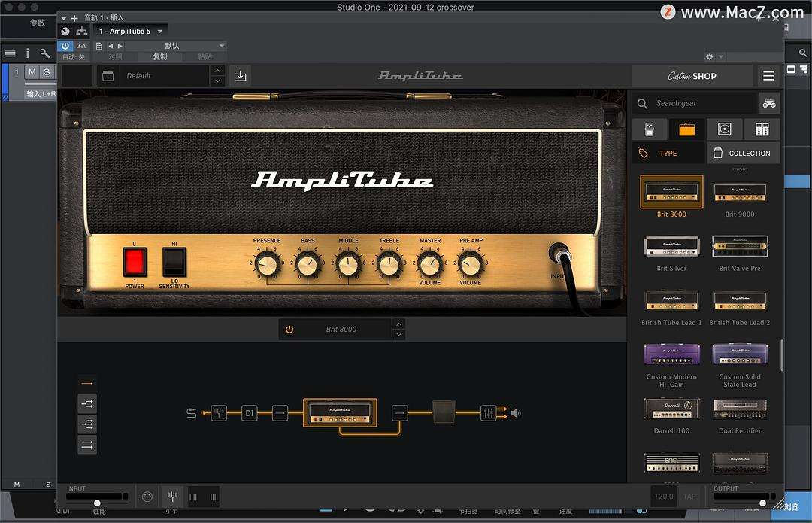812x523 pixels.
Task: Select the DI block in signal chain
Action: (x=250, y=413)
